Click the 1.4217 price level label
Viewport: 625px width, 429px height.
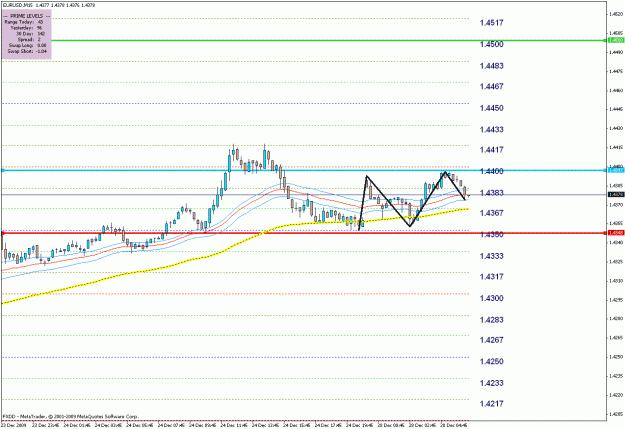coord(491,403)
